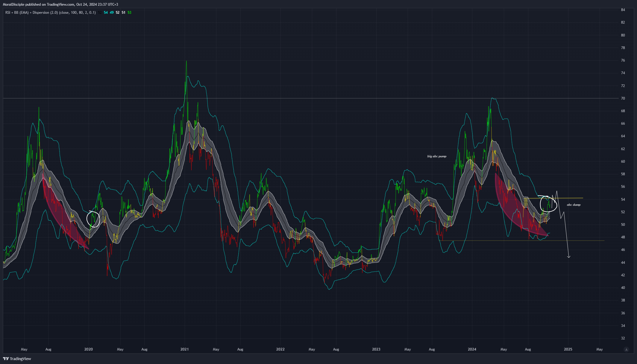Viewport: 637px width, 364px height.
Task: Click the 2022 label on the time axis
Action: click(280, 349)
